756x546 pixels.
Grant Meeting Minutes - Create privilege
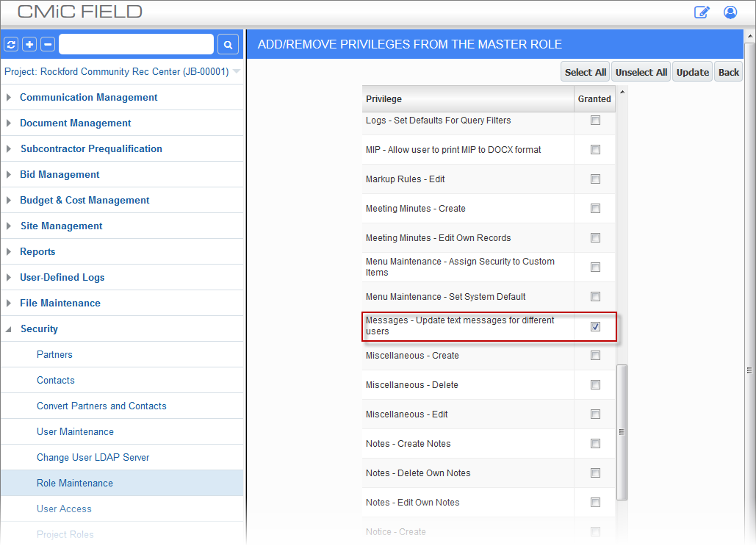[x=595, y=209]
